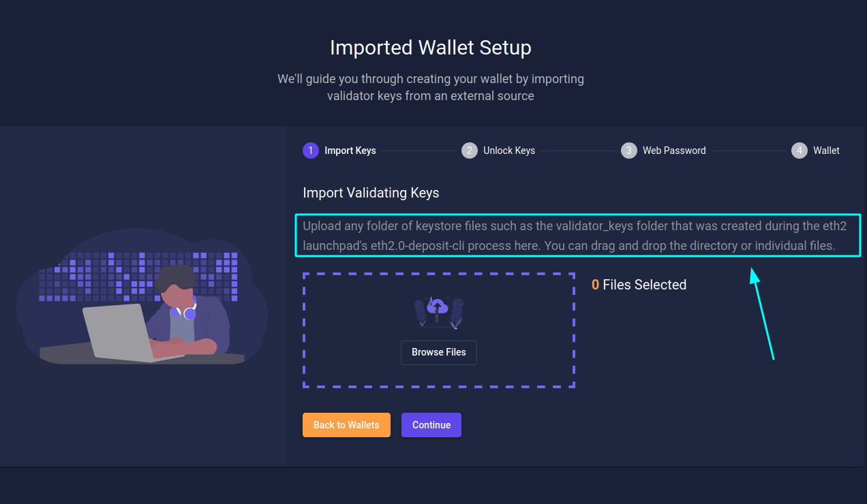Click the Import Validating Keys heading

pyautogui.click(x=371, y=193)
